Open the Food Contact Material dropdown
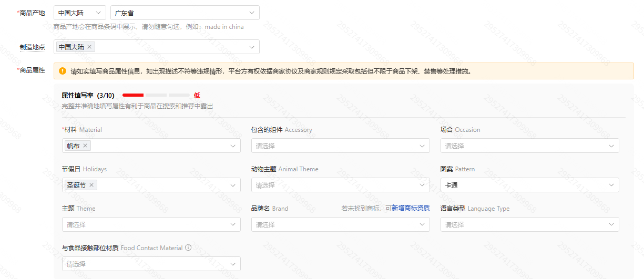Image resolution: width=644 pixels, height=279 pixels. click(151, 264)
